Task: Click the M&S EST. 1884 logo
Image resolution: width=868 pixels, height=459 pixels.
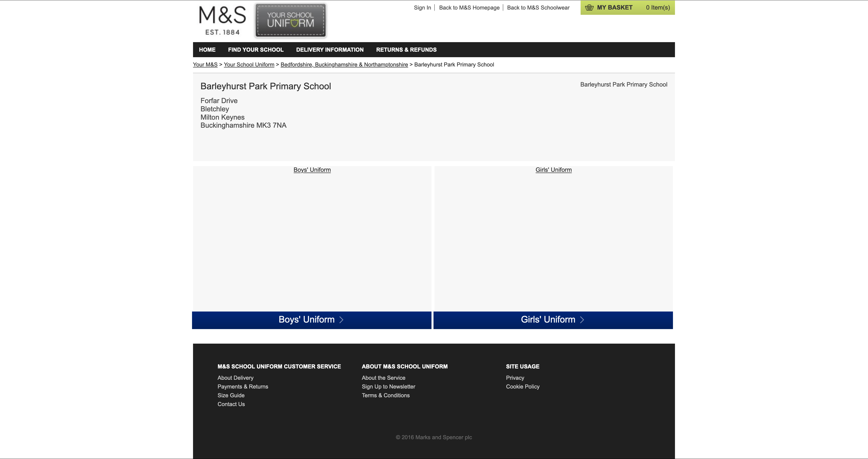Action: 222,20
